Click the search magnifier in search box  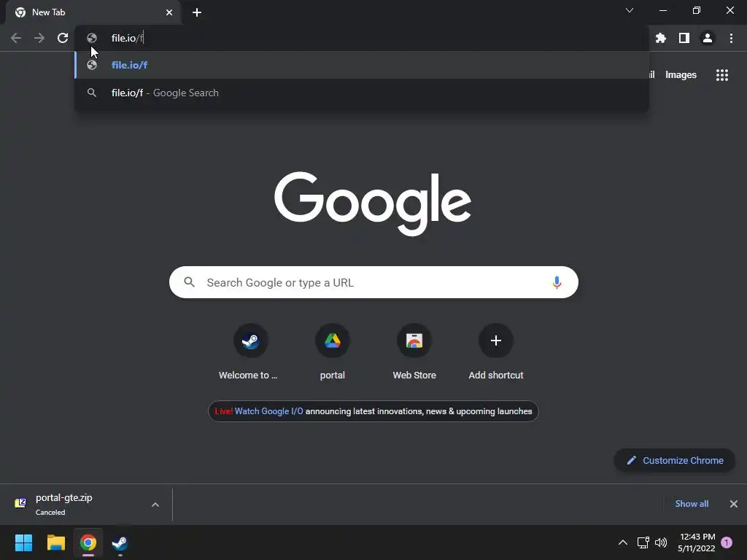tap(189, 282)
